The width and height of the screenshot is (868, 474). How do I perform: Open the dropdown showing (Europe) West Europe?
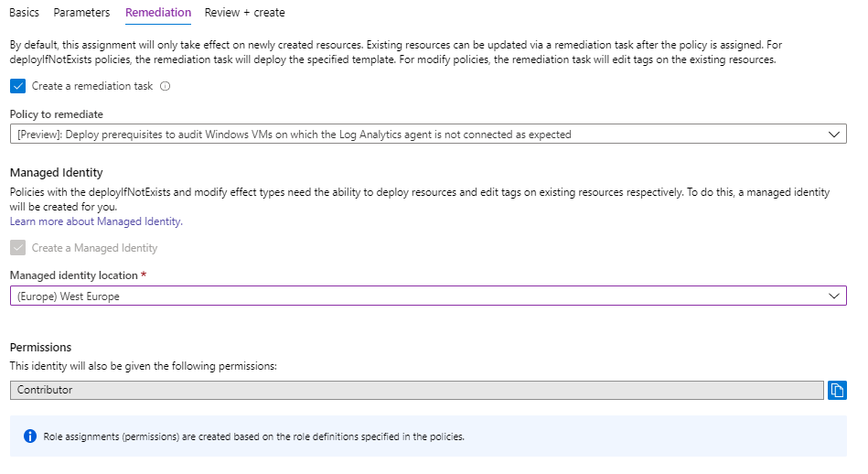[428, 296]
